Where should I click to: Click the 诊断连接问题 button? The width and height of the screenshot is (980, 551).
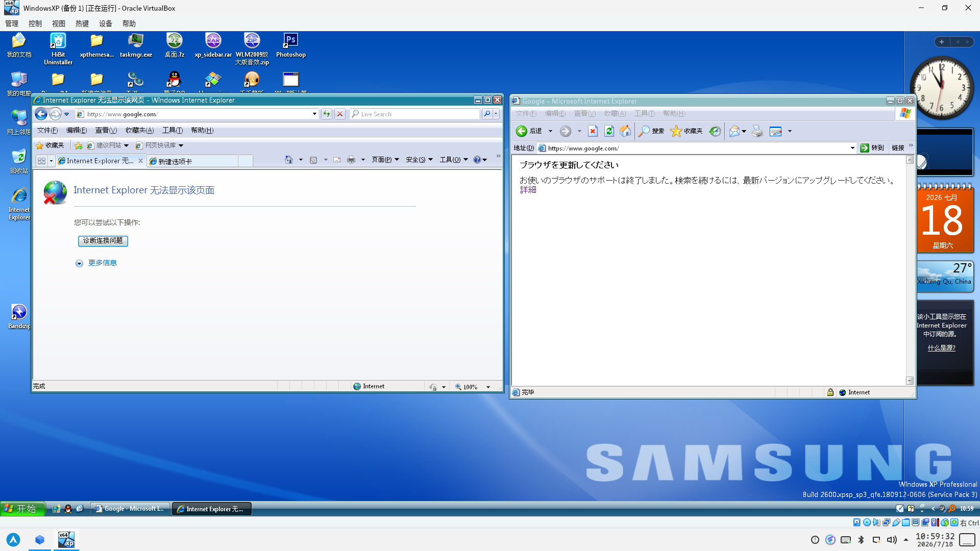103,241
